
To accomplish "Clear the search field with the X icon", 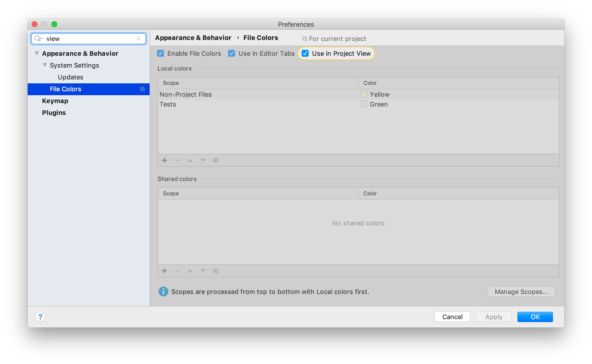I will coord(139,38).
